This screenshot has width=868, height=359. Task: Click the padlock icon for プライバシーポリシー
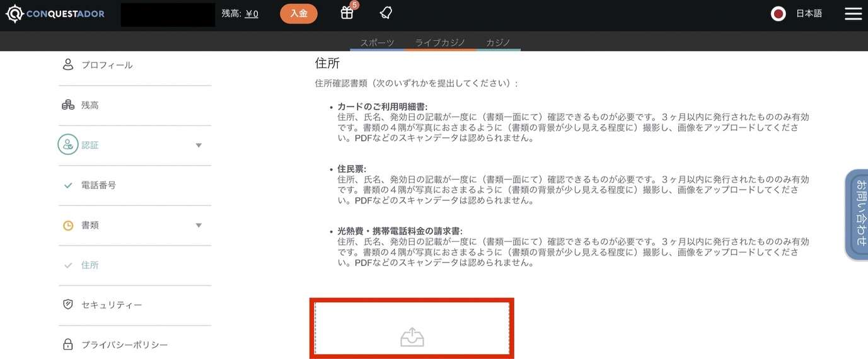[x=68, y=345]
